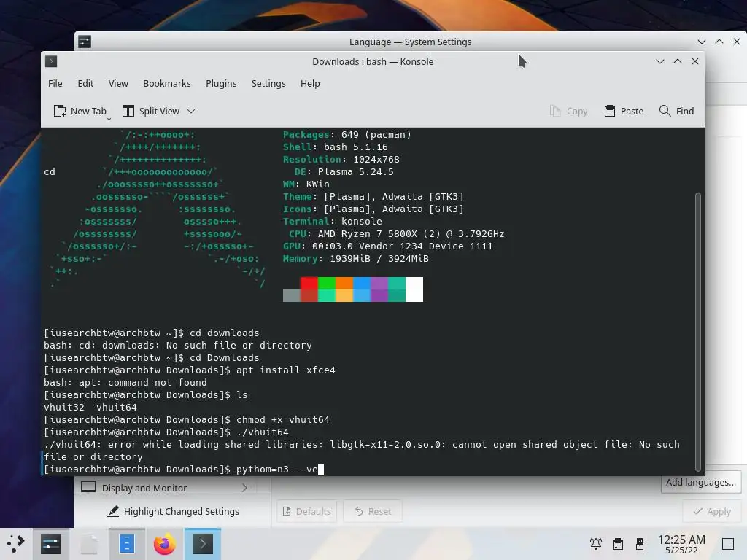Click the Apply button in System Settings
This screenshot has height=560, width=747.
point(712,511)
